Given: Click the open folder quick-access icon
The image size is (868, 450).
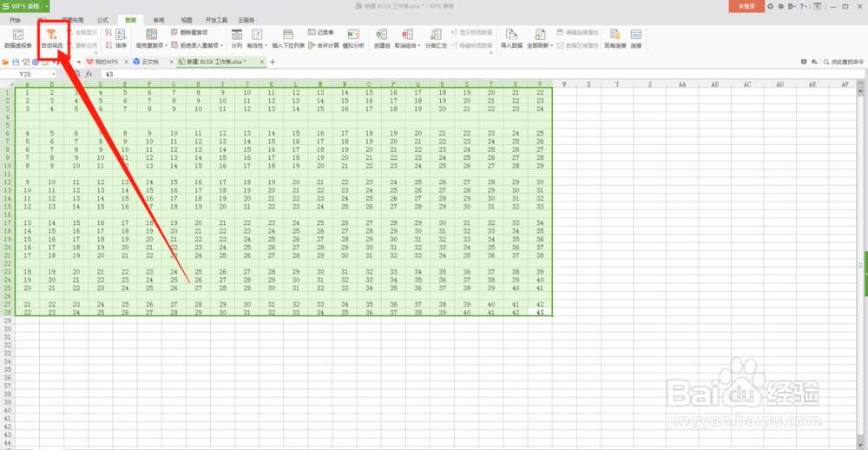Looking at the screenshot, I should (5, 62).
